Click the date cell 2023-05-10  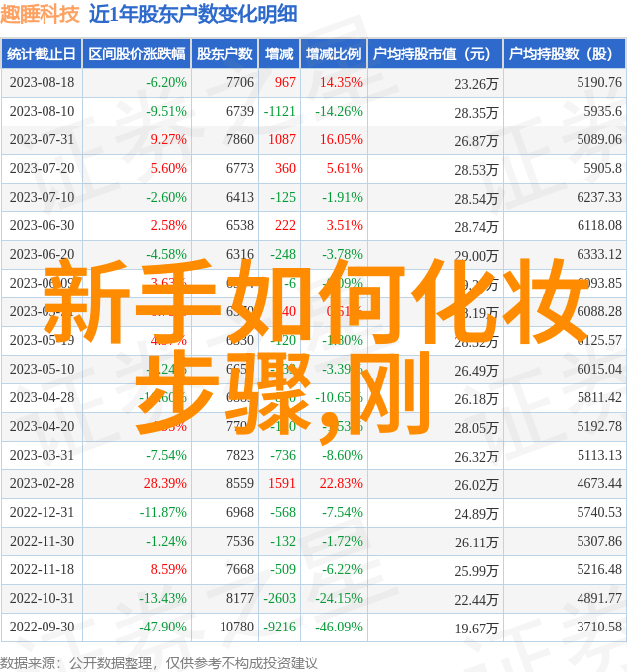(42, 369)
